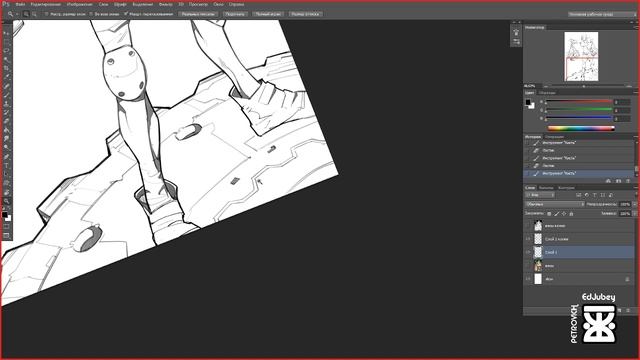Click zoom-in mode icon in options bar

pos(27,14)
